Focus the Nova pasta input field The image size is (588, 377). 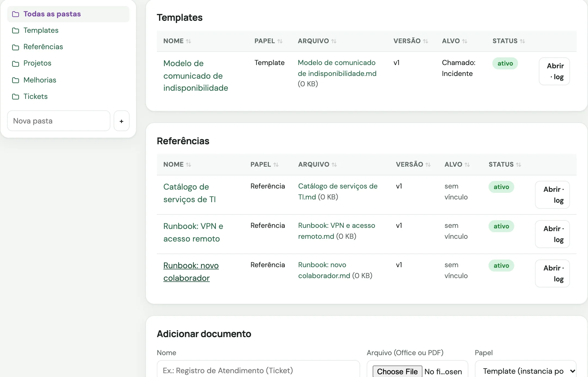(x=59, y=121)
